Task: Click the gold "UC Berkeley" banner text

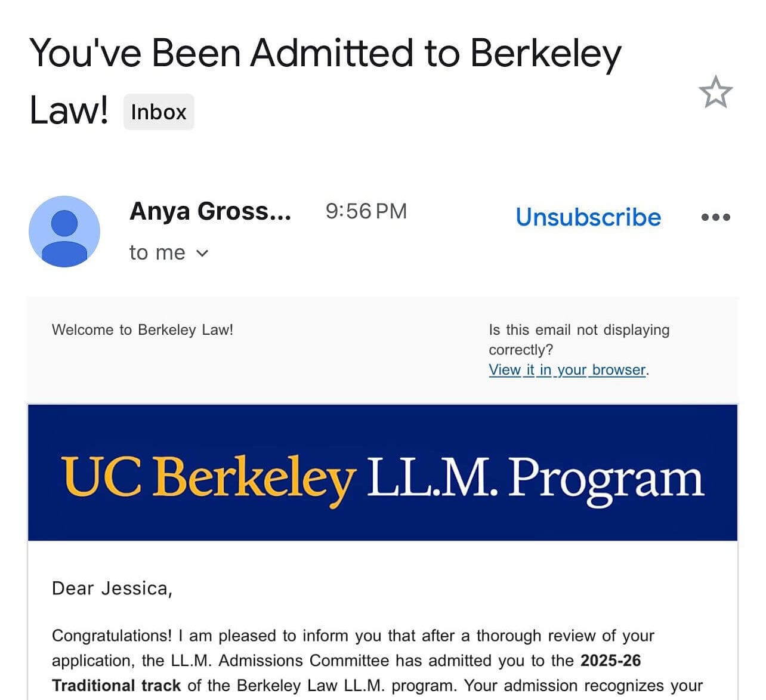Action: [209, 478]
